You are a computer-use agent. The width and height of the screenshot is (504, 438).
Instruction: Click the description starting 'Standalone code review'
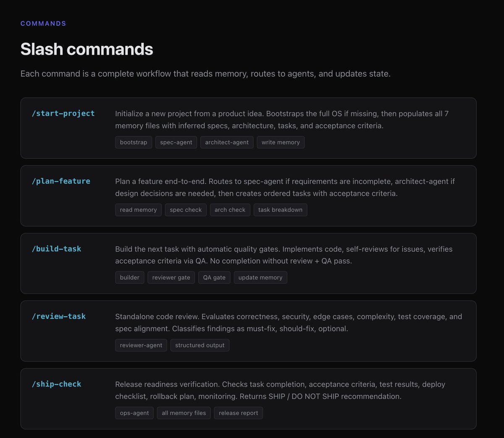[289, 323]
